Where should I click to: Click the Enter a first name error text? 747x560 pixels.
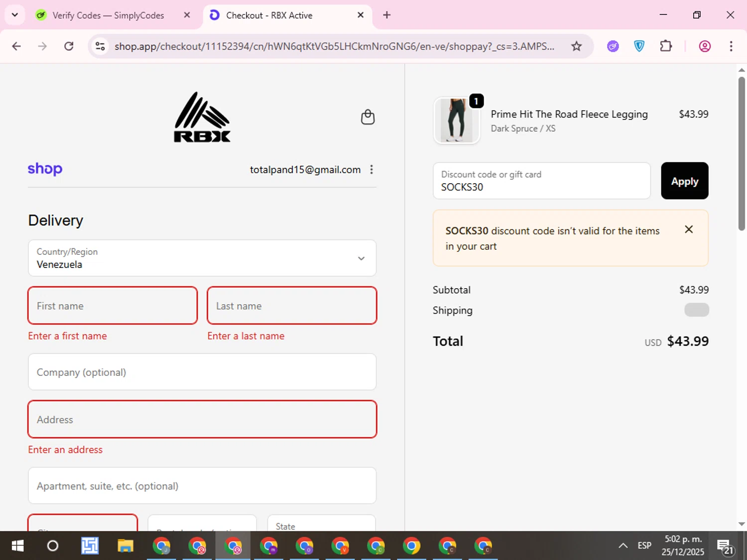[67, 336]
